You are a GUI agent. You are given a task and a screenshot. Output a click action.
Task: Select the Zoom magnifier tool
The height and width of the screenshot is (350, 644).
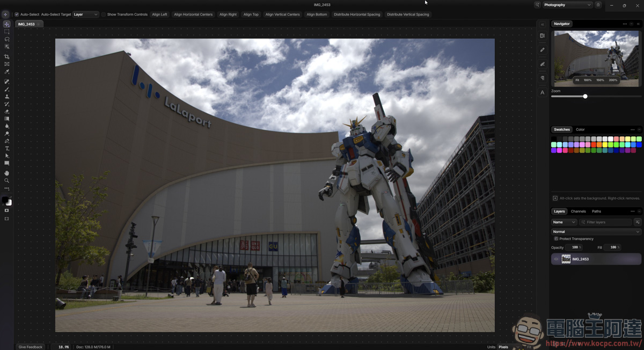[x=7, y=180]
